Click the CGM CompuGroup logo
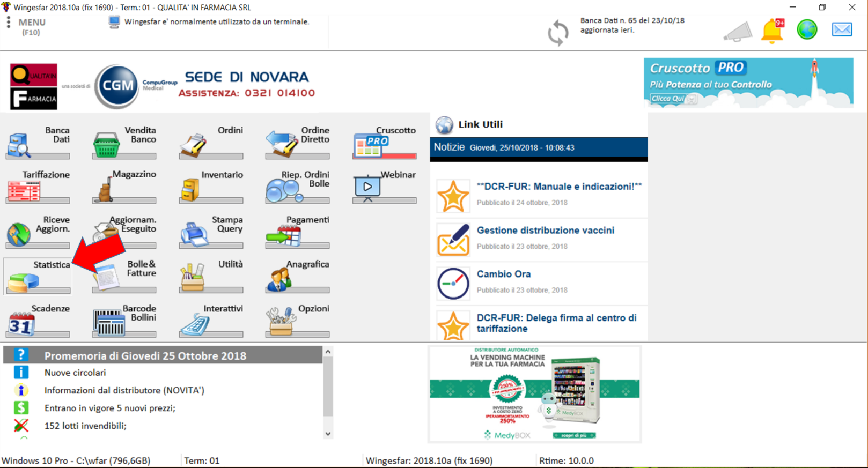 click(x=135, y=86)
